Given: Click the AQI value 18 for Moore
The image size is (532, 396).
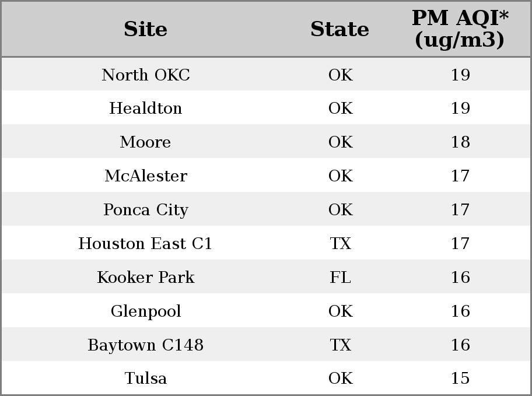Looking at the screenshot, I should 460,142.
